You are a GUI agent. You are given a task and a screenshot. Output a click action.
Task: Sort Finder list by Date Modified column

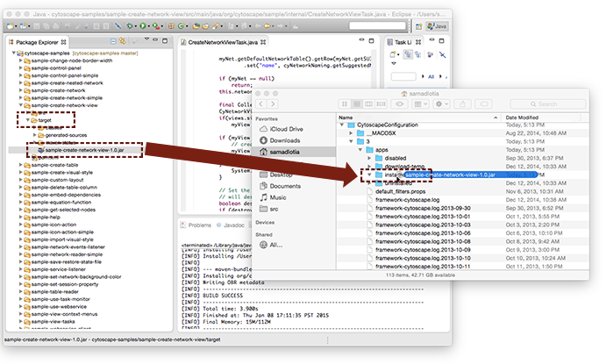[541, 118]
